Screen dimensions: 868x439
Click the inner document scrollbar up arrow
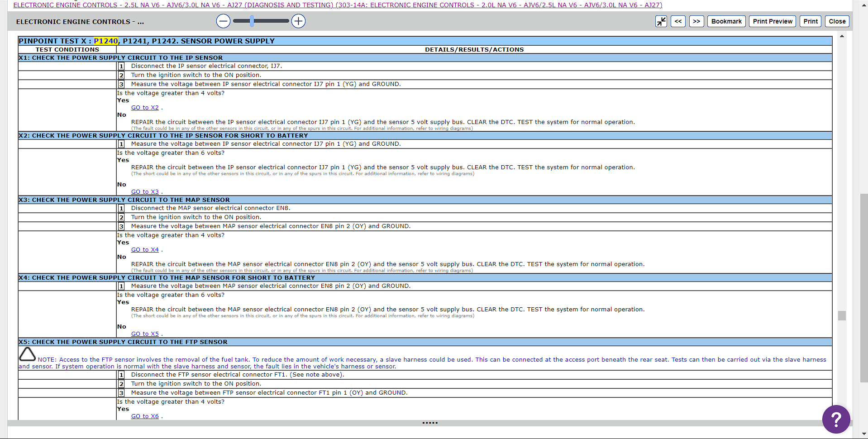[x=842, y=36]
